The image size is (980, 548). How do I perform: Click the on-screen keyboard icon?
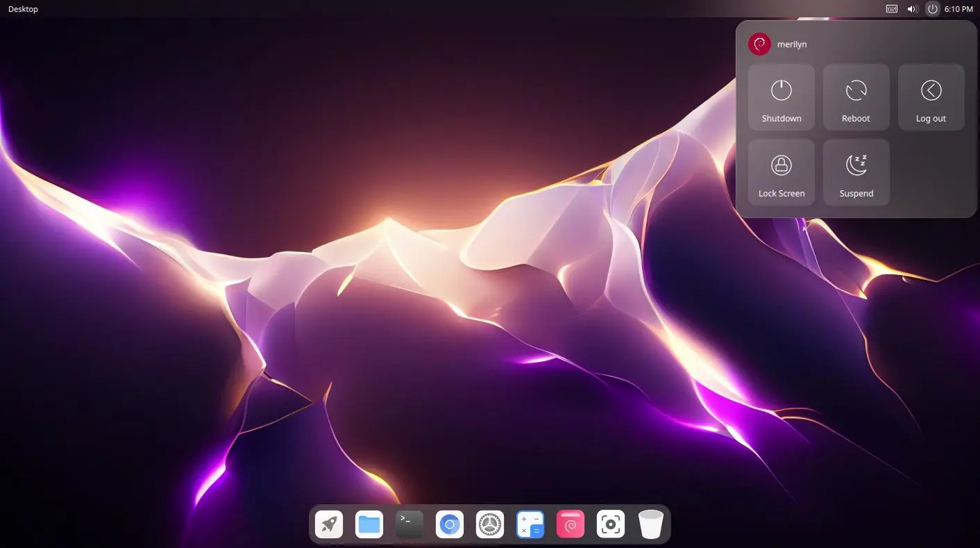(893, 9)
